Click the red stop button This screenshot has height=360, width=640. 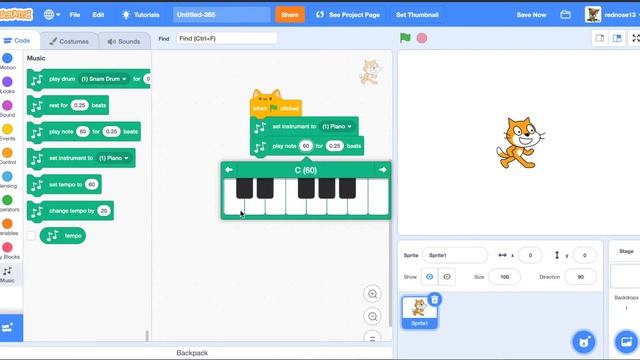pos(422,38)
